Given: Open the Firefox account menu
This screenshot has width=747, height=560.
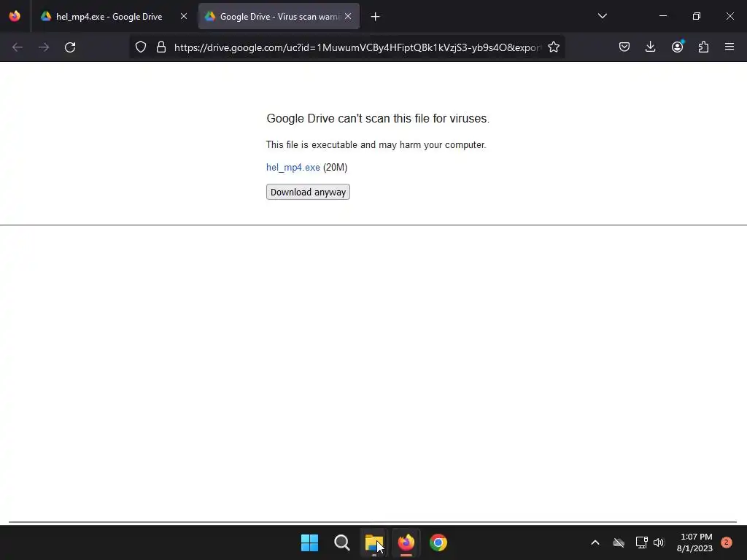Looking at the screenshot, I should [677, 47].
